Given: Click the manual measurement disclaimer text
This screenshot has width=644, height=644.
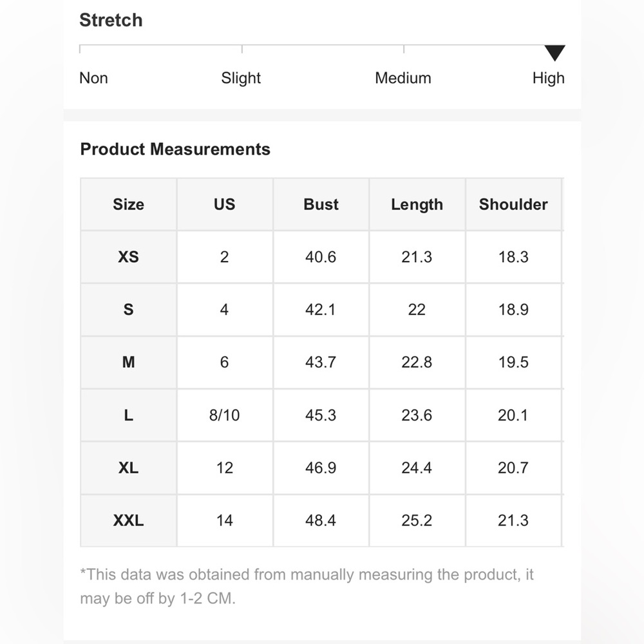Looking at the screenshot, I should (307, 586).
